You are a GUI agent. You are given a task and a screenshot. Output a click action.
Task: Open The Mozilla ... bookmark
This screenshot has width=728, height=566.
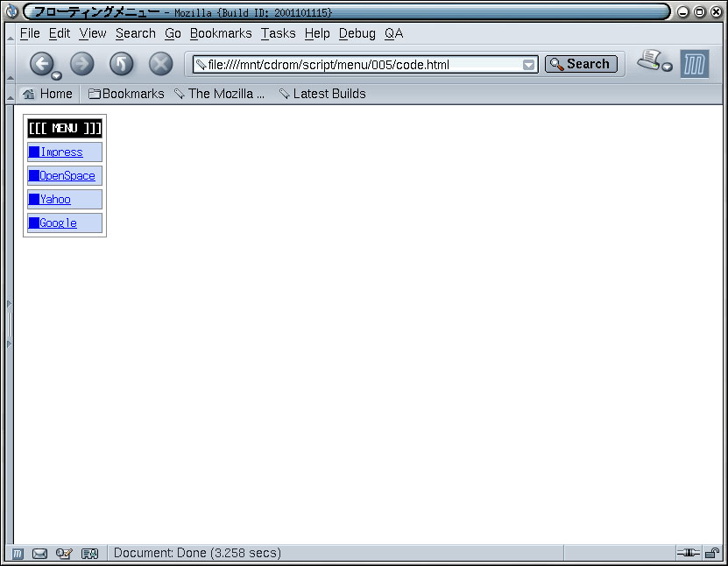point(219,94)
